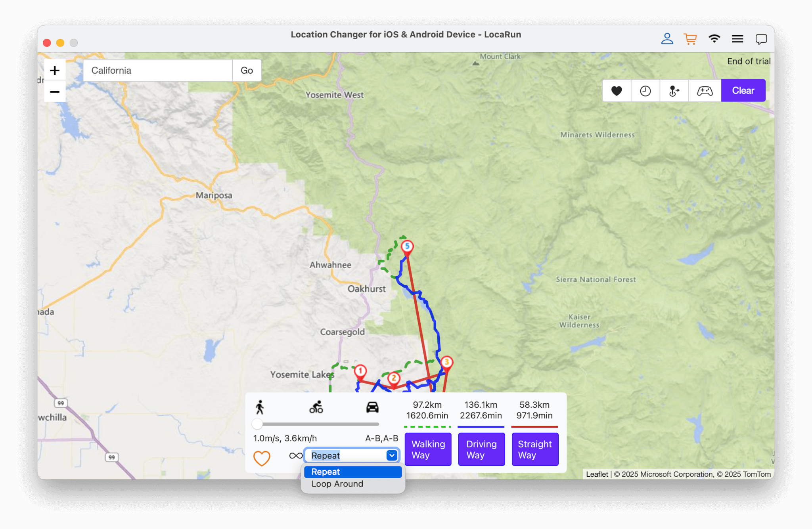Click the 1.0m/s, 3.6km/h speed label
The image size is (812, 529).
tap(285, 438)
